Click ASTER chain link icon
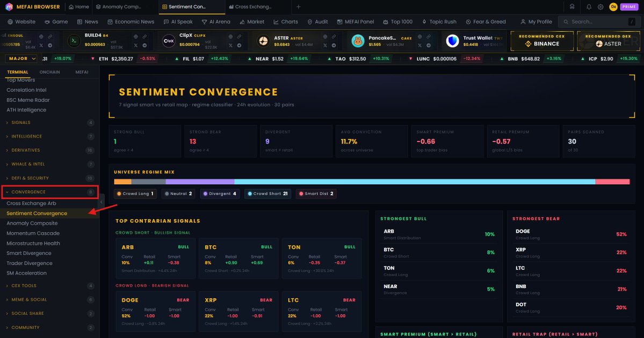The image size is (644, 338). pyautogui.click(x=334, y=37)
